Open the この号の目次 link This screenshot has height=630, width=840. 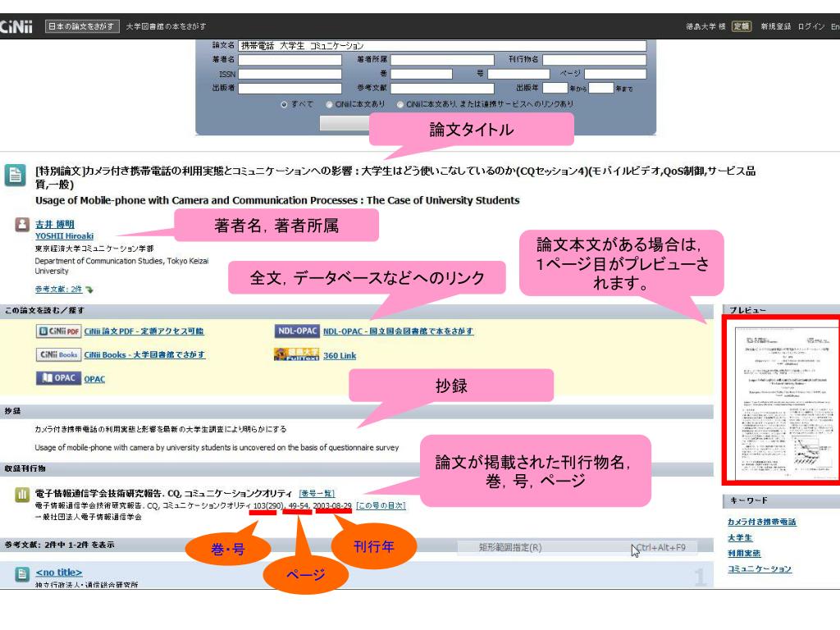381,505
